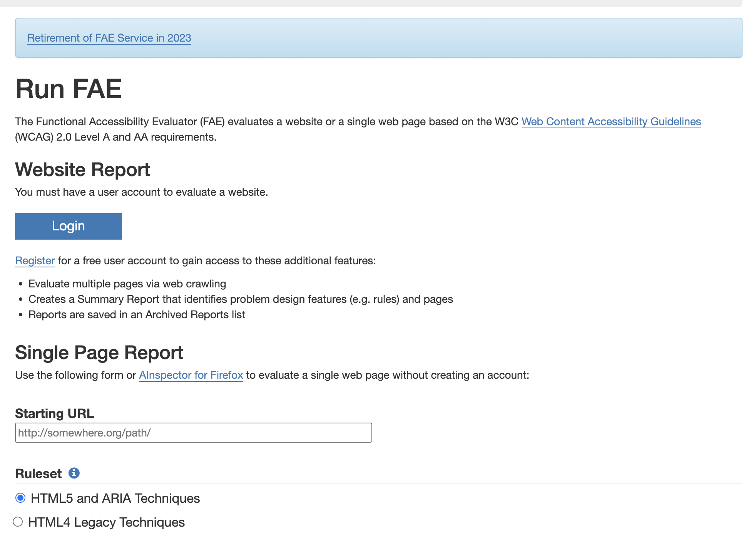Open Web Content Accessibility Guidelines link

[611, 121]
